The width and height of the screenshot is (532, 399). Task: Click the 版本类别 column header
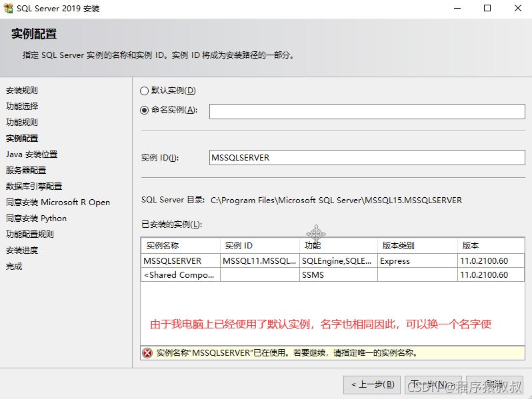pyautogui.click(x=417, y=245)
